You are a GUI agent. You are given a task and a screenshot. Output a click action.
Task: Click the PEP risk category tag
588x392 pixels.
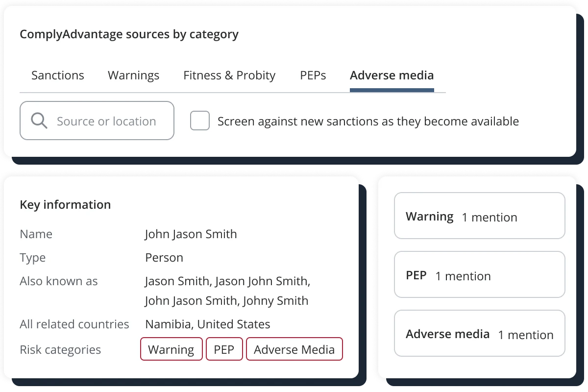coord(224,349)
